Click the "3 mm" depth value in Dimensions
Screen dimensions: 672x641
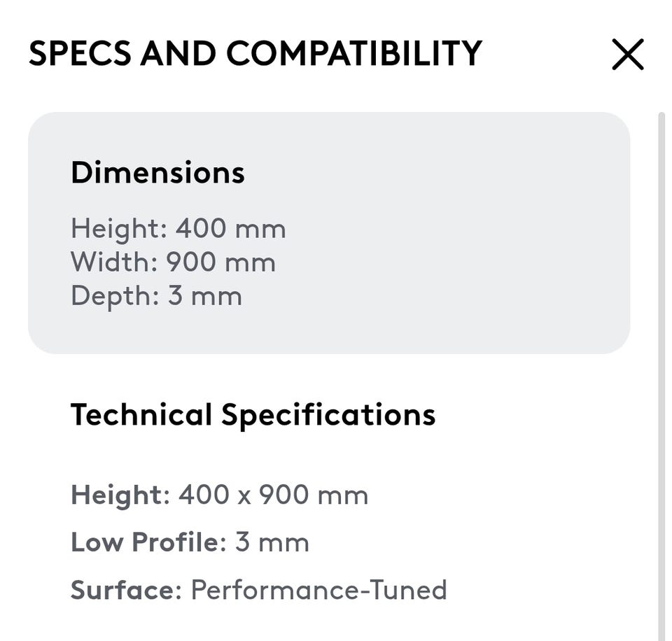click(204, 295)
